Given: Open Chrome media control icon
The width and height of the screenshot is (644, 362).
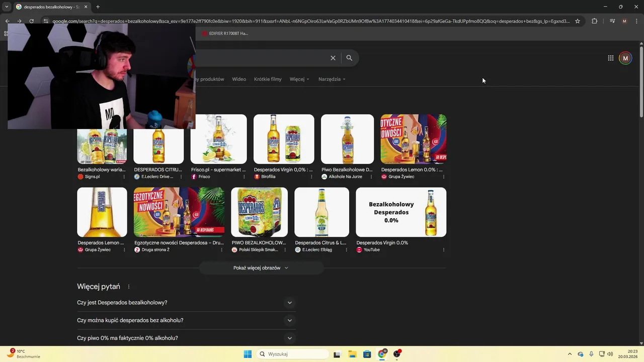Looking at the screenshot, I should 612,21.
